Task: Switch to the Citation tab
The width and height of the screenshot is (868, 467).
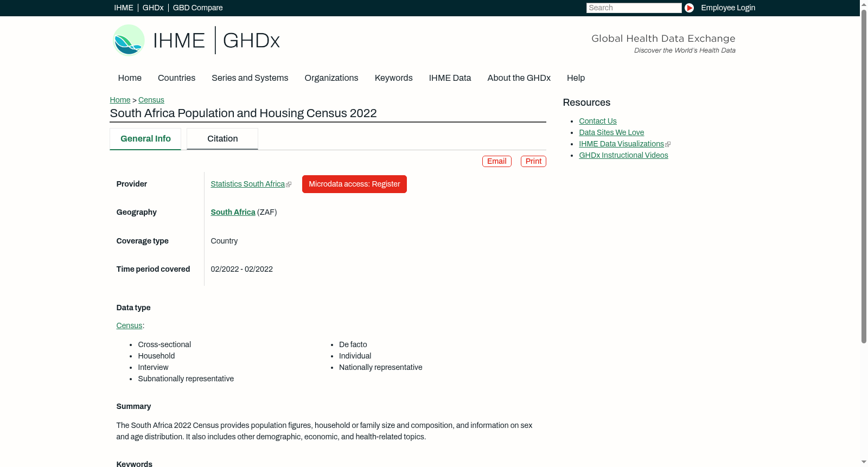Action: click(222, 139)
